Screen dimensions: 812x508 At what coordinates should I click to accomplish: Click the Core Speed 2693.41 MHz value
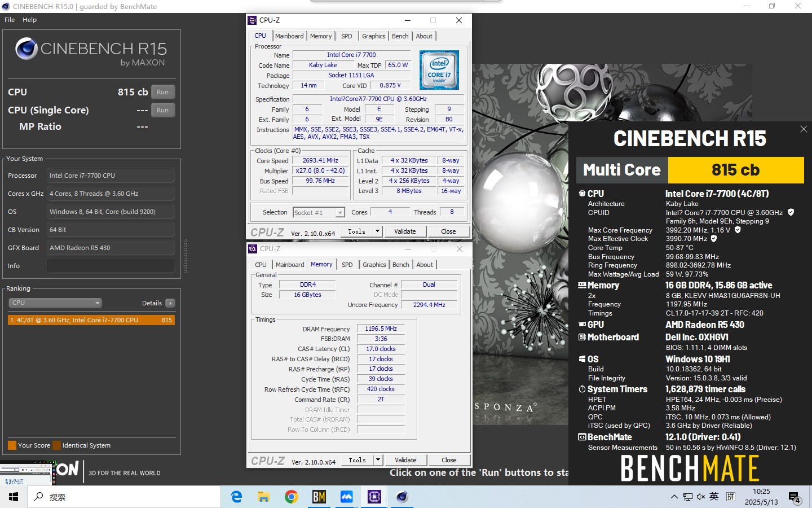coord(320,160)
